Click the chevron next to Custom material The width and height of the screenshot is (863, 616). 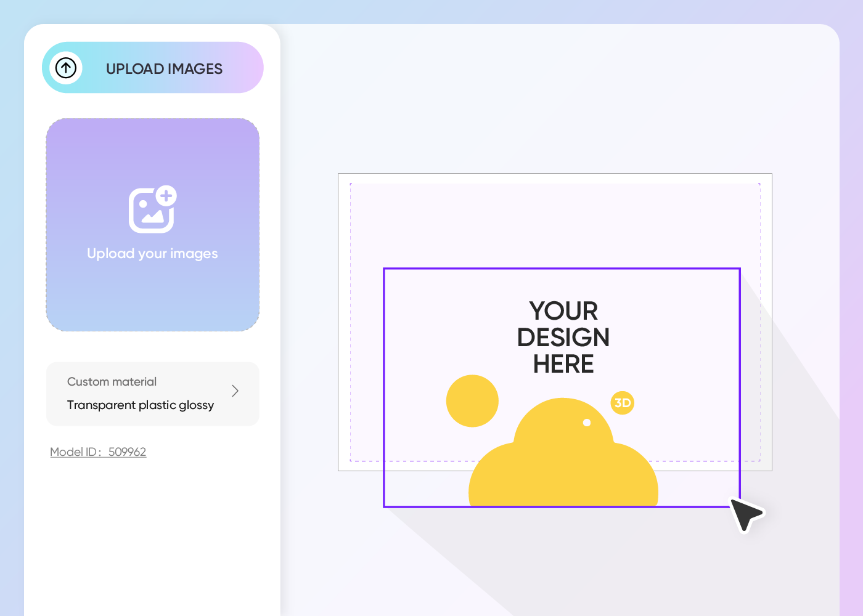pyautogui.click(x=235, y=391)
